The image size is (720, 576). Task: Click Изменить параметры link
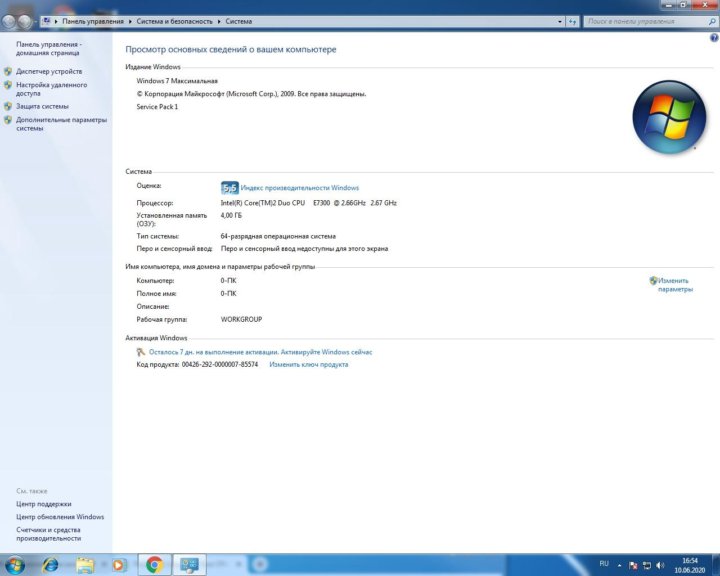675,285
